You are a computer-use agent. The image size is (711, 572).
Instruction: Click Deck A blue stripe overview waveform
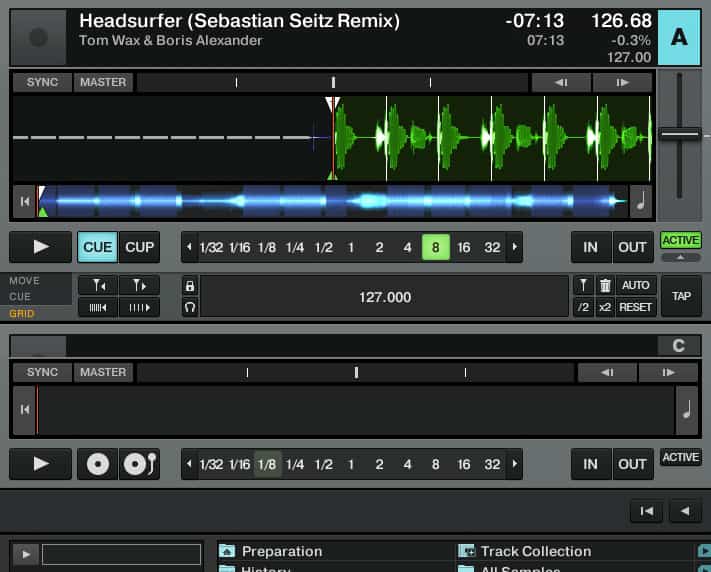click(333, 201)
